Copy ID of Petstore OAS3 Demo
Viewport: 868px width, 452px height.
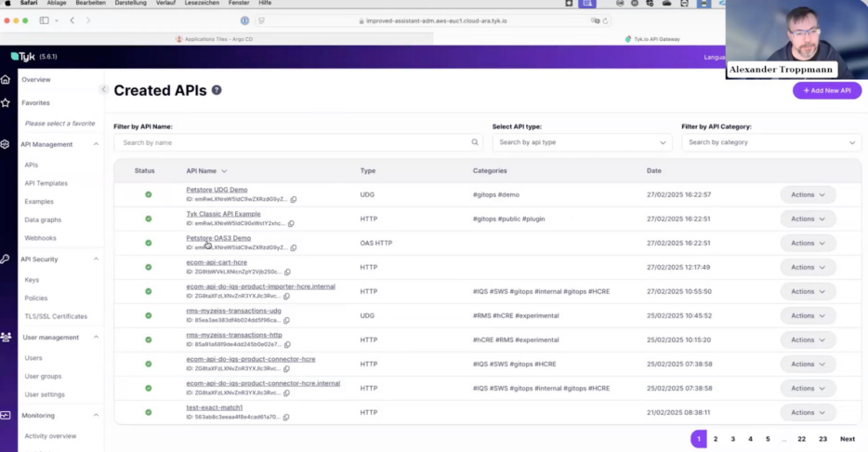click(294, 247)
